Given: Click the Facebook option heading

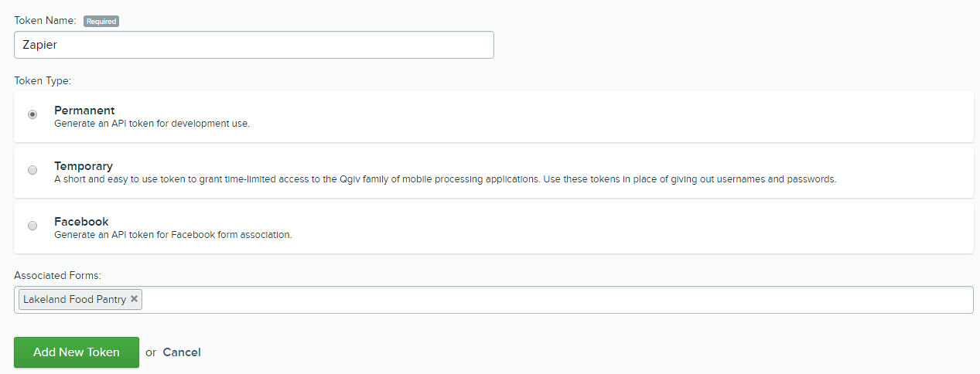Looking at the screenshot, I should point(81,222).
